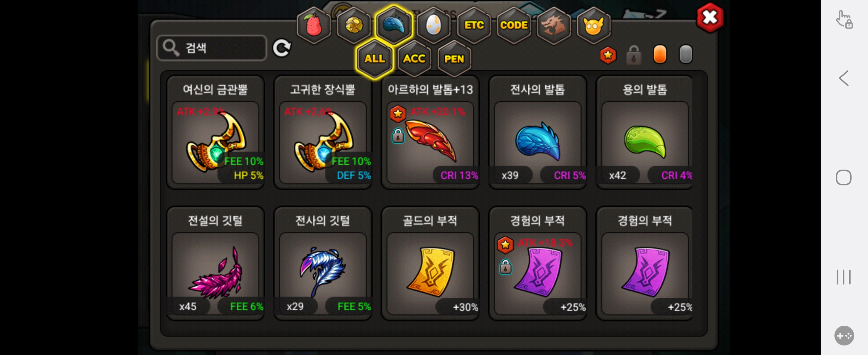Select the gold nugget category icon
Viewport: 868px width, 355px height.
353,25
